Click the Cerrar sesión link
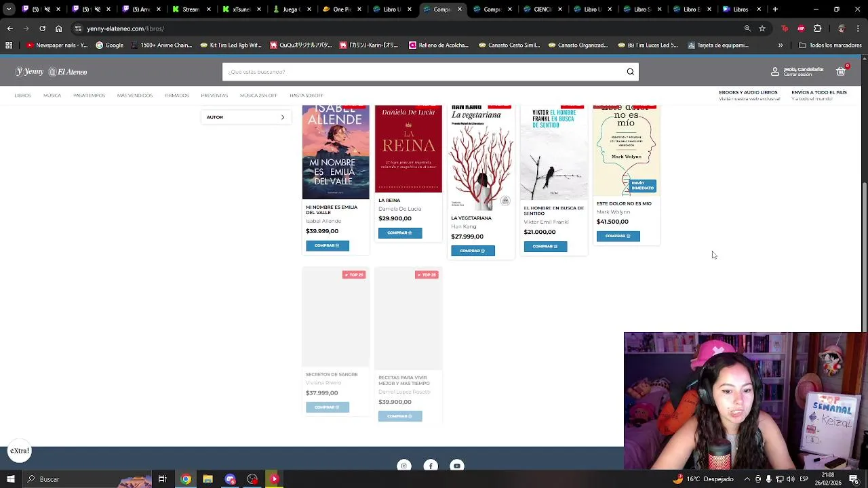This screenshot has width=868, height=488. pos(797,75)
